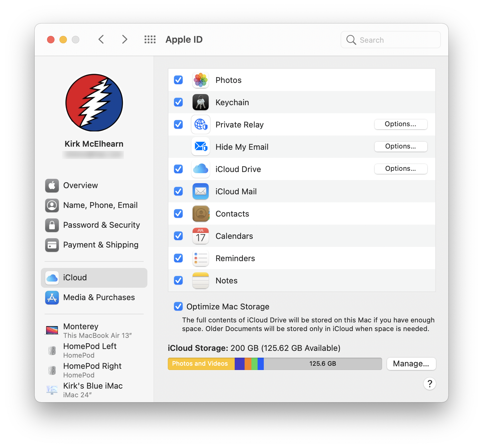Select Password & Security in sidebar
Viewport: 483px width, 448px height.
(x=94, y=225)
